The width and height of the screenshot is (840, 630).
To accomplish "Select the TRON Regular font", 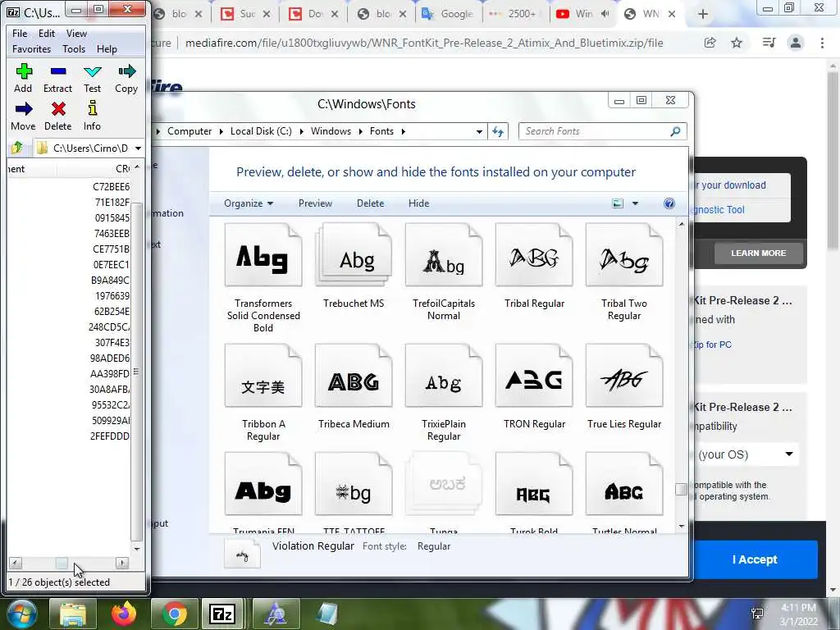I will (534, 387).
